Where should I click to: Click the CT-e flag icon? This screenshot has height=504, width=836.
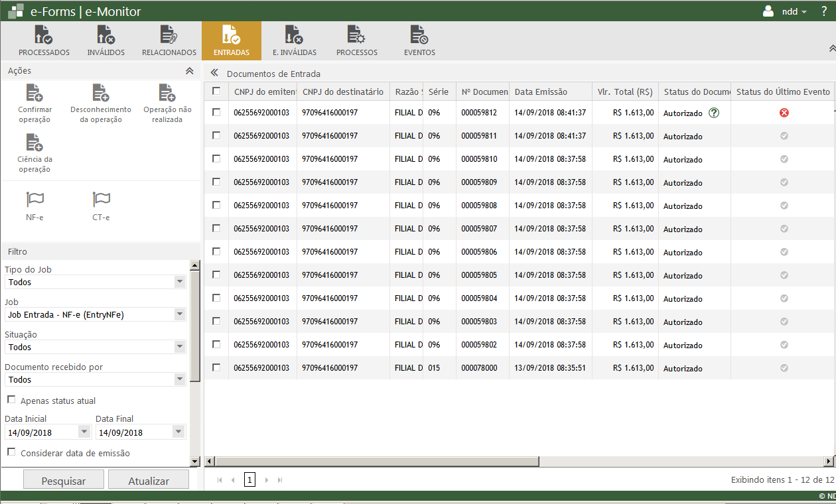101,200
